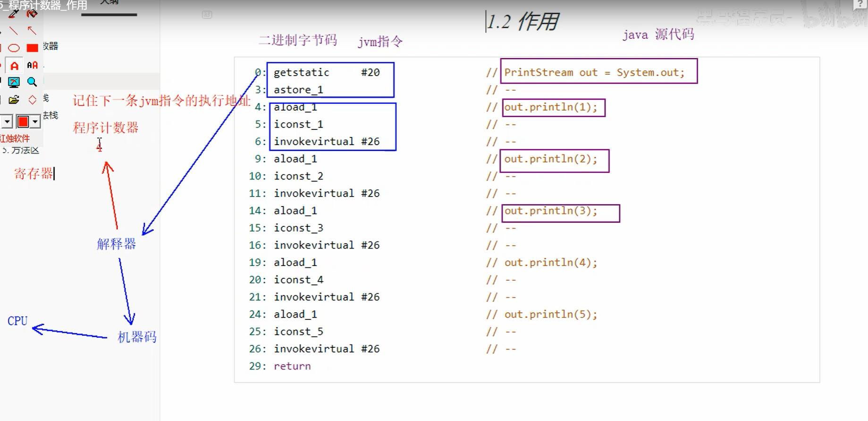Open the red color swatch selector
This screenshot has width=868, height=421.
click(x=23, y=122)
